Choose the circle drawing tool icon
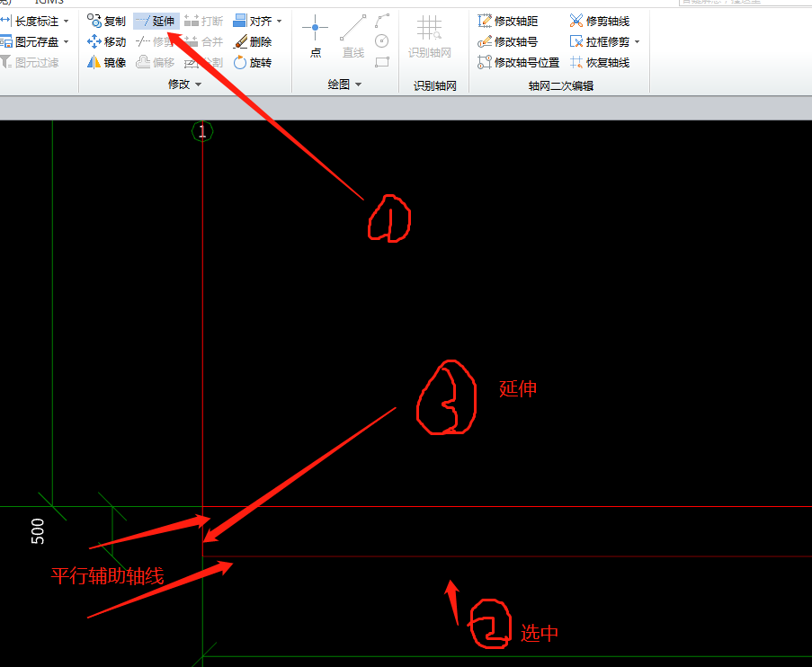The image size is (812, 667). (382, 41)
